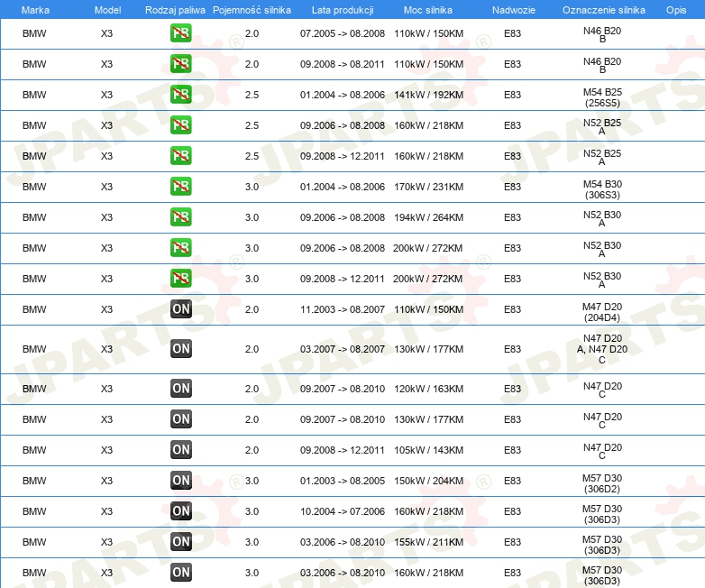This screenshot has width=705, height=588.
Task: Click the petrol icon for 09.2008 -> 12.2011 160kW / 218KM
Action: (x=180, y=156)
